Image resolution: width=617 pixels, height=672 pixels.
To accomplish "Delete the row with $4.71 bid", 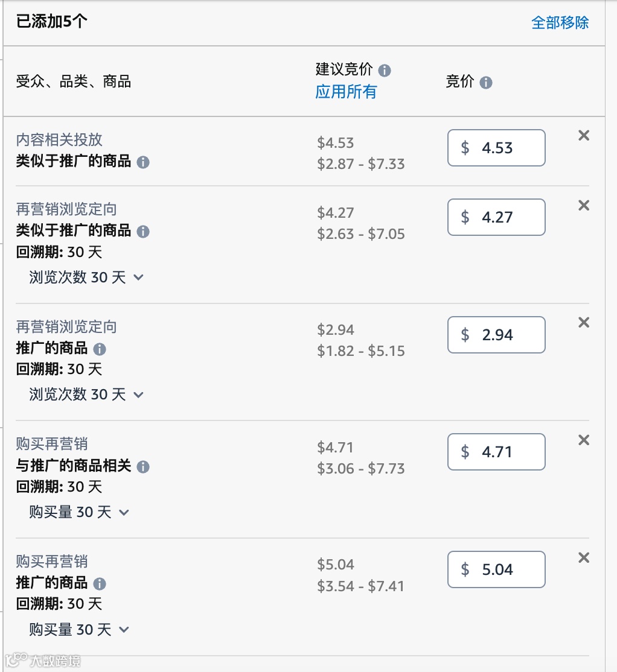I will tap(584, 440).
